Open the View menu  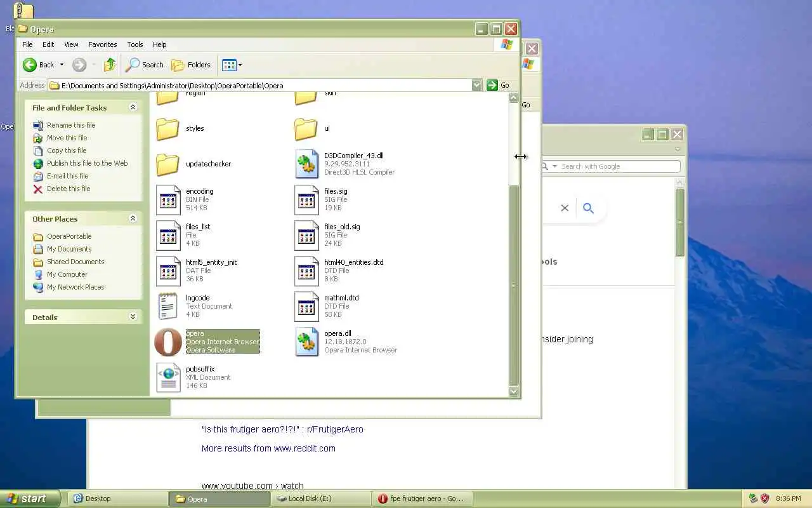point(71,44)
